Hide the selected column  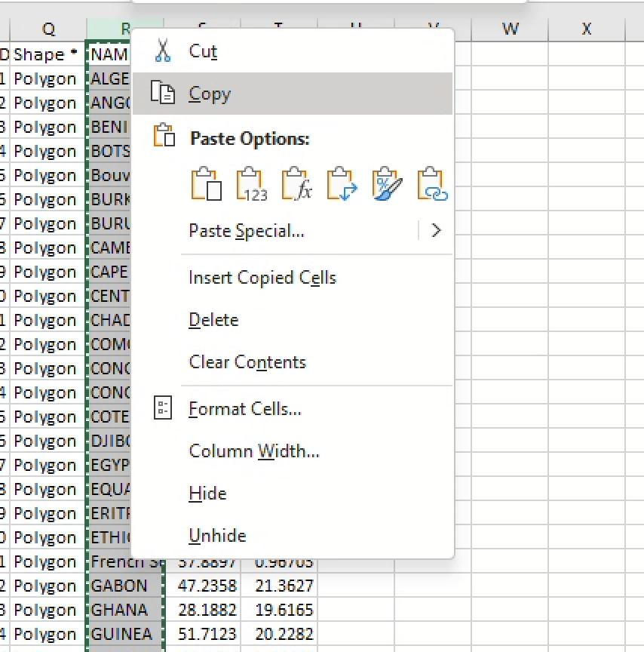click(x=207, y=494)
